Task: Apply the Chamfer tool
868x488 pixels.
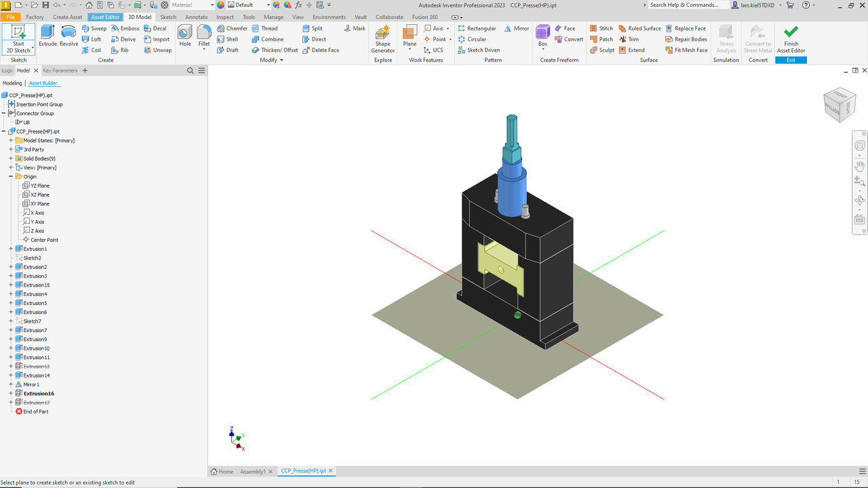Action: click(x=233, y=28)
